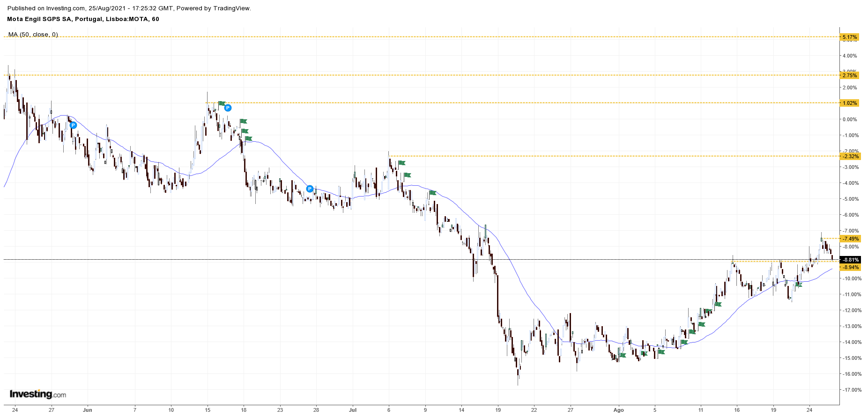Click the black -8.81% current price label
This screenshot has width=868, height=416.
coord(850,260)
